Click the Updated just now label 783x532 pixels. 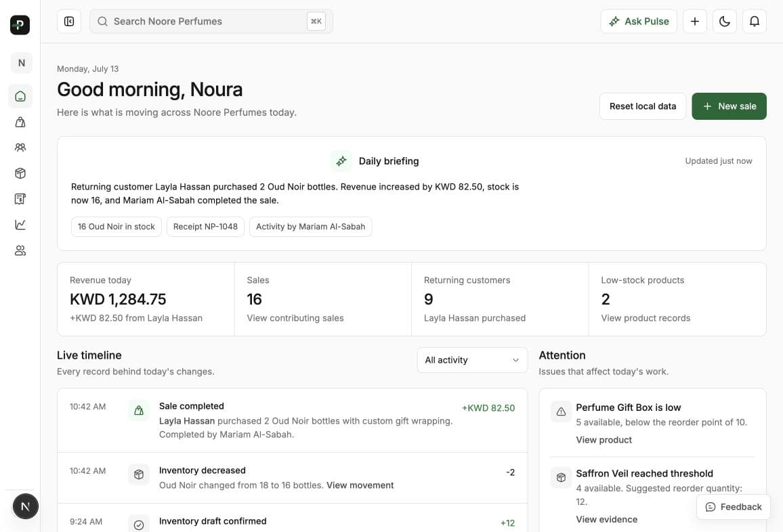(719, 160)
